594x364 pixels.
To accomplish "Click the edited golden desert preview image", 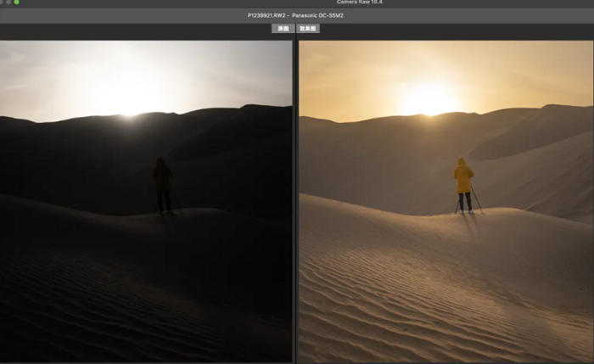I will (x=446, y=201).
